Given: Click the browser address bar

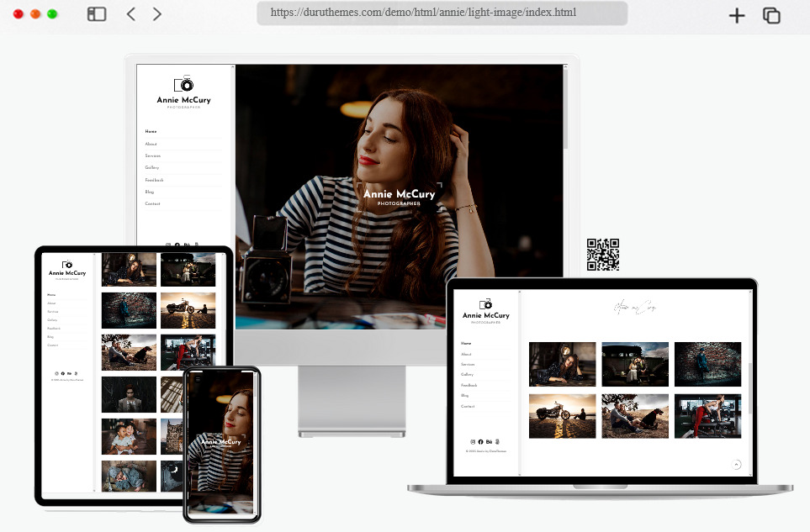Looking at the screenshot, I should (x=442, y=13).
